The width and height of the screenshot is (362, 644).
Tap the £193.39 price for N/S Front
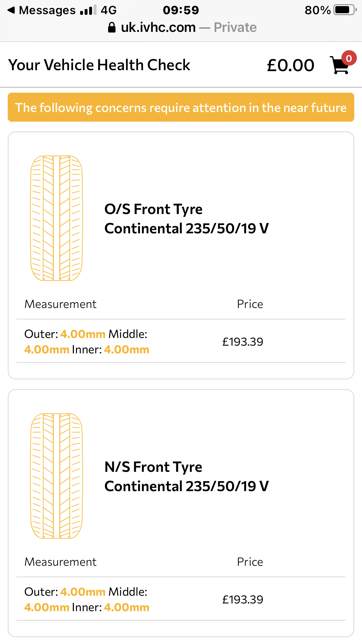pos(243,600)
